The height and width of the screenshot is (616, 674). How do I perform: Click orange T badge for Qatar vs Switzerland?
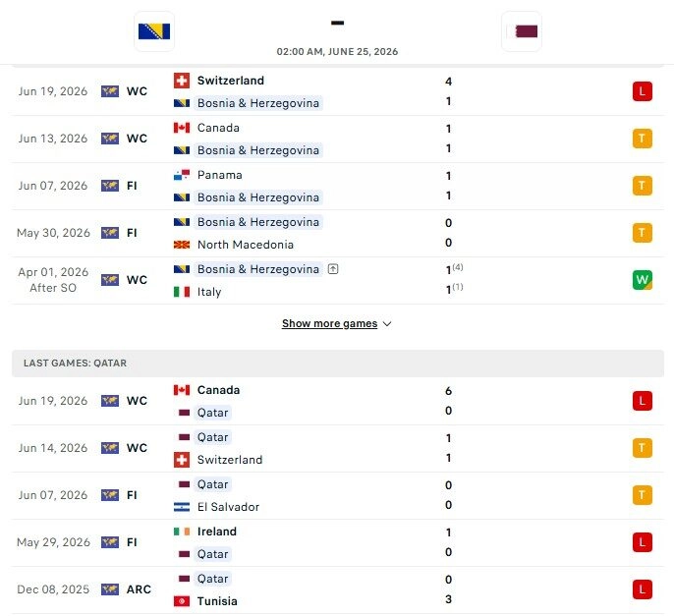tap(643, 448)
